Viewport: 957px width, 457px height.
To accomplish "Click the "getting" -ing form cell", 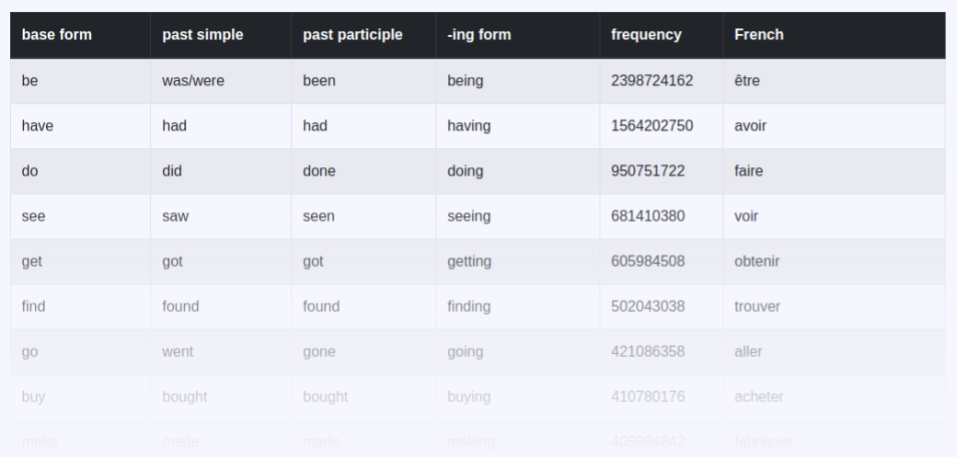I will click(469, 261).
